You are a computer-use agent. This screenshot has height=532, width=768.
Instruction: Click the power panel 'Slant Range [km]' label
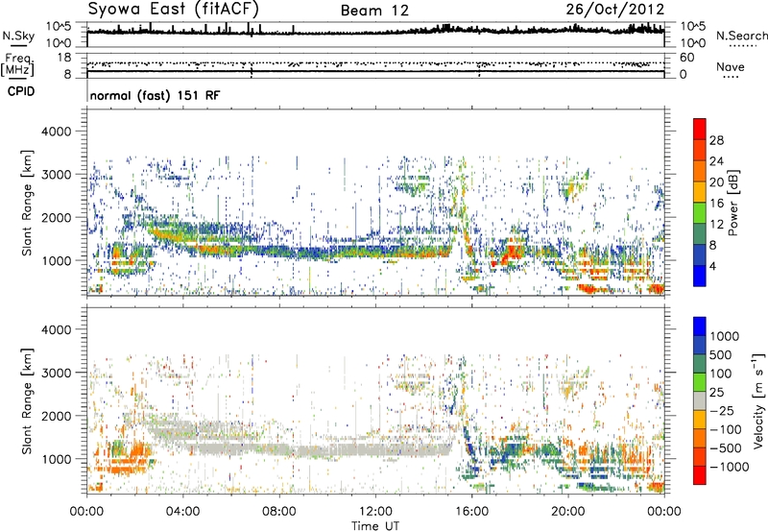(27, 203)
